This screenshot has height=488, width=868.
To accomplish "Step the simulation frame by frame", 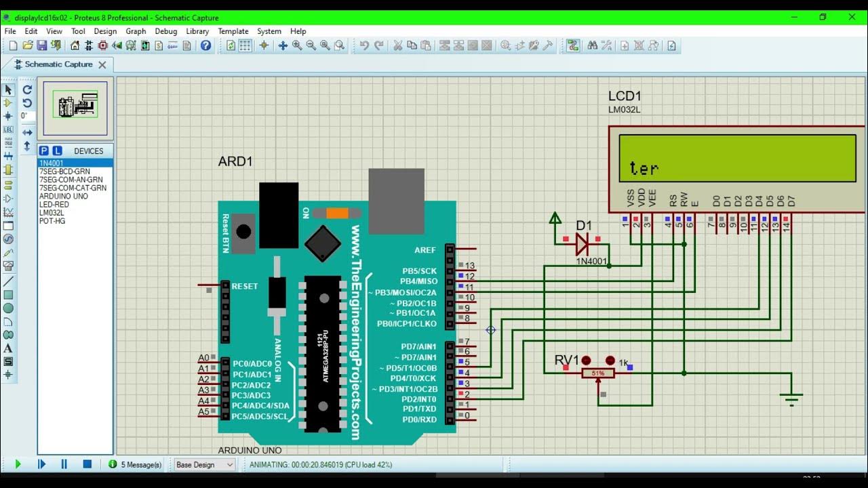I will tap(41, 464).
